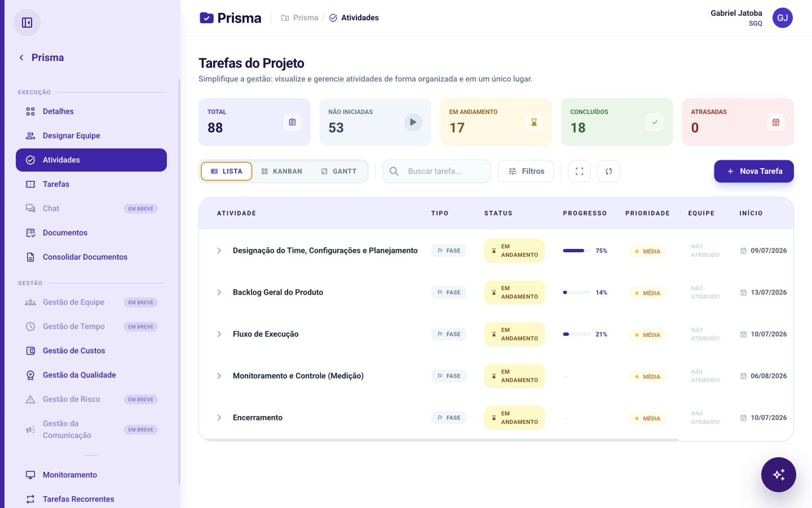Open the Filtros button

[x=526, y=171]
